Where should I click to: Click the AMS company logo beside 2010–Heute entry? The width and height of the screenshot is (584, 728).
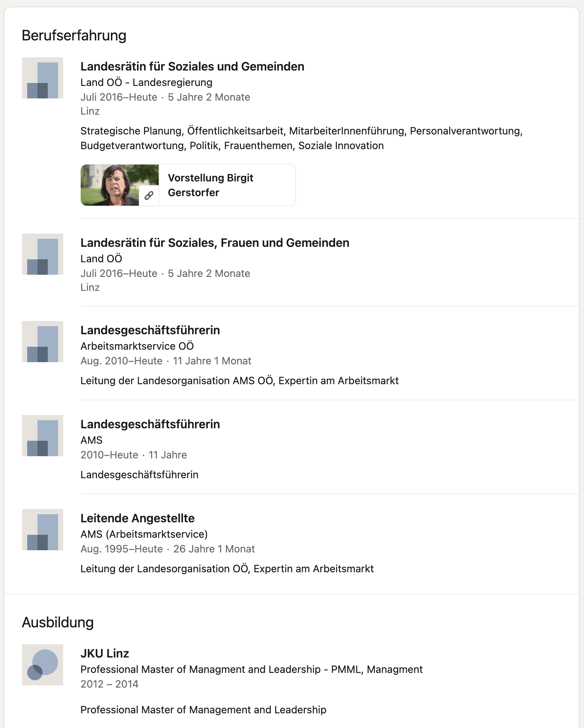43,436
